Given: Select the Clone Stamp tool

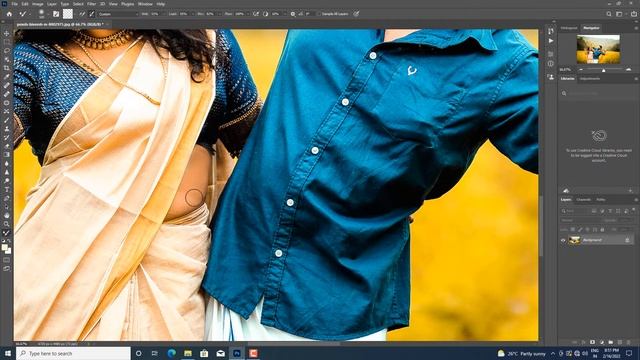Looking at the screenshot, I should click(7, 129).
